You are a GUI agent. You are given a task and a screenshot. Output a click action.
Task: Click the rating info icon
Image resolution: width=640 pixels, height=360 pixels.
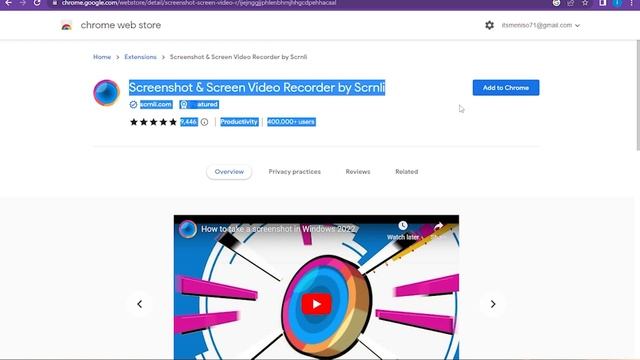(204, 122)
